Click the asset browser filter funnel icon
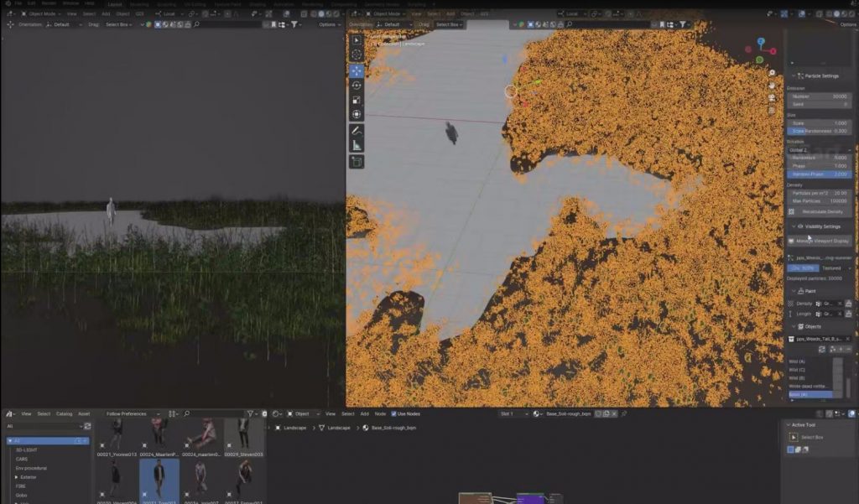859x504 pixels. point(250,414)
